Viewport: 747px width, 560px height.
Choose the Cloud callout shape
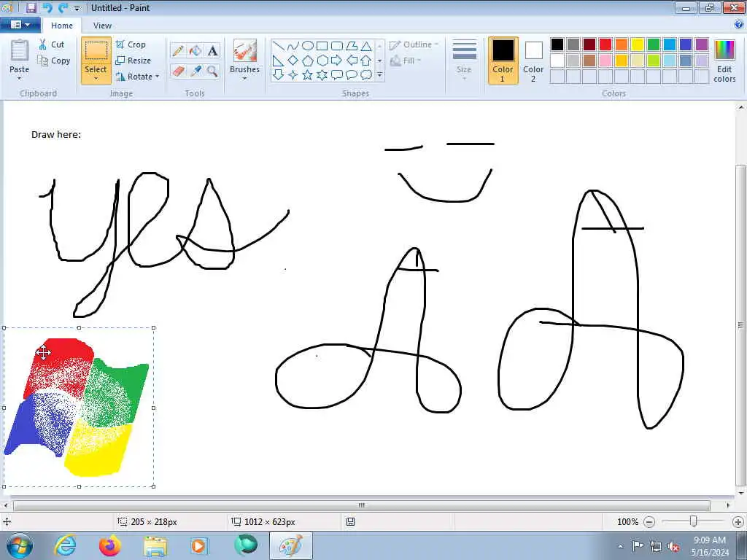click(x=366, y=75)
